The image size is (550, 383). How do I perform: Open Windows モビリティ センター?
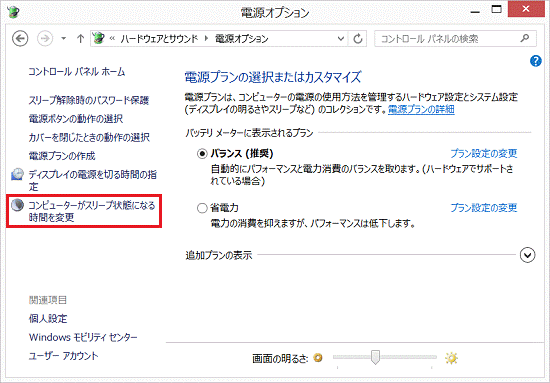coord(83,337)
